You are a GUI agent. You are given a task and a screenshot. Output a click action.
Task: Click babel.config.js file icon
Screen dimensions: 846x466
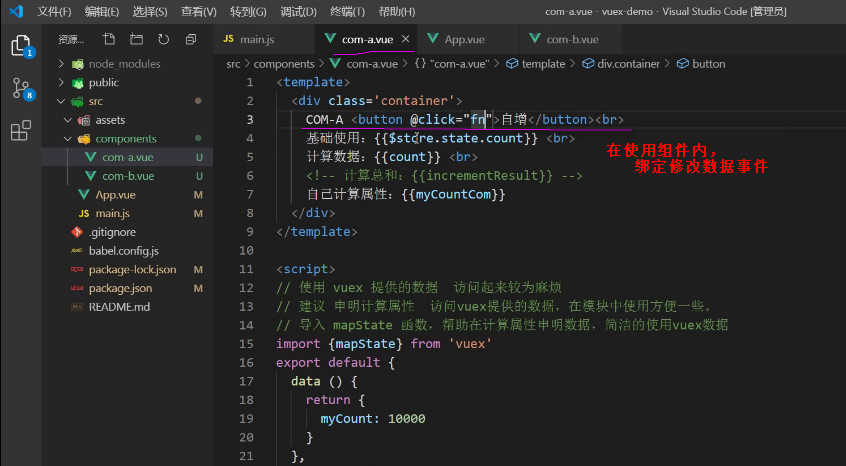click(77, 251)
